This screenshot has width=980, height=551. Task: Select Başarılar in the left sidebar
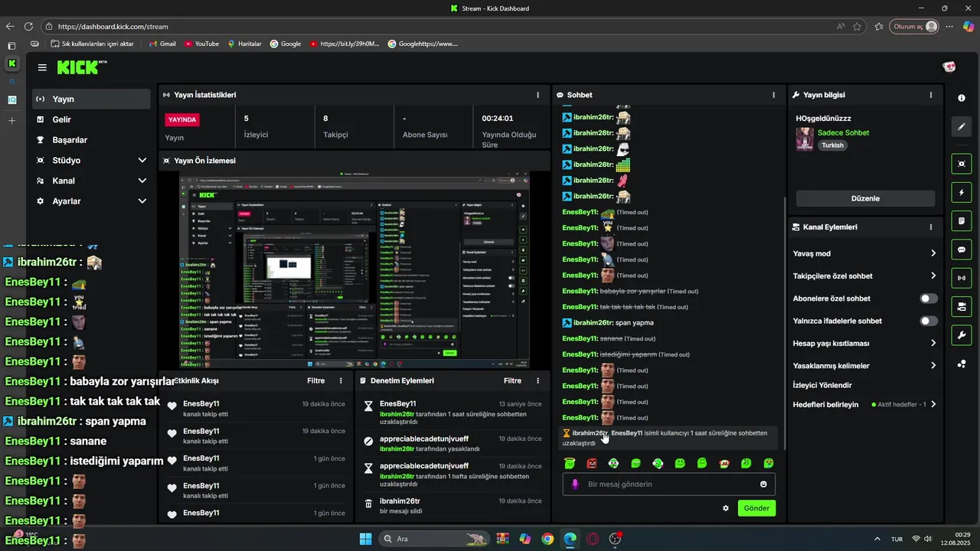(x=91, y=140)
